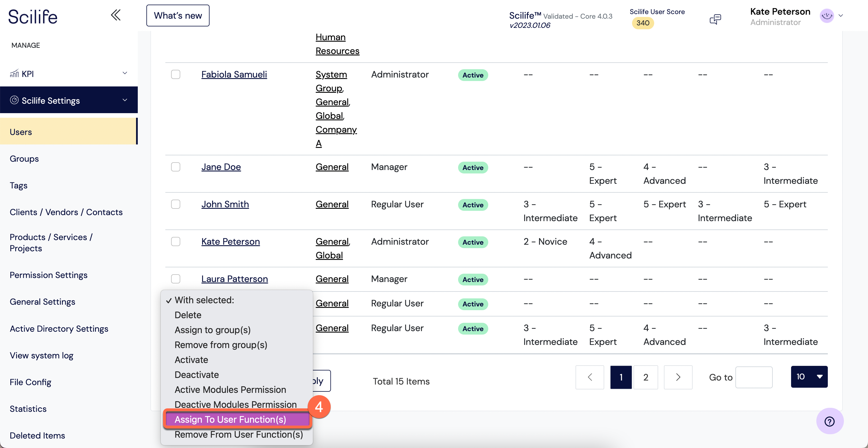
Task: Click Kate Peterson name in header
Action: (x=780, y=11)
